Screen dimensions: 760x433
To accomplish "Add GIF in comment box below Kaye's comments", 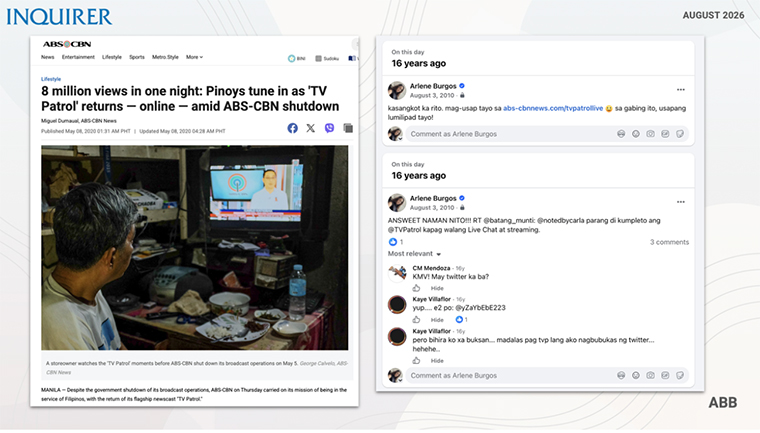I will (665, 375).
